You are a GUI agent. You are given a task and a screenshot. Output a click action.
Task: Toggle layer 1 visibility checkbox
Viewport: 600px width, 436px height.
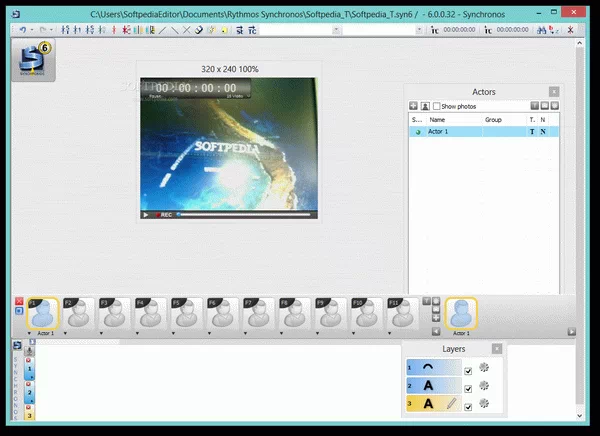(468, 370)
